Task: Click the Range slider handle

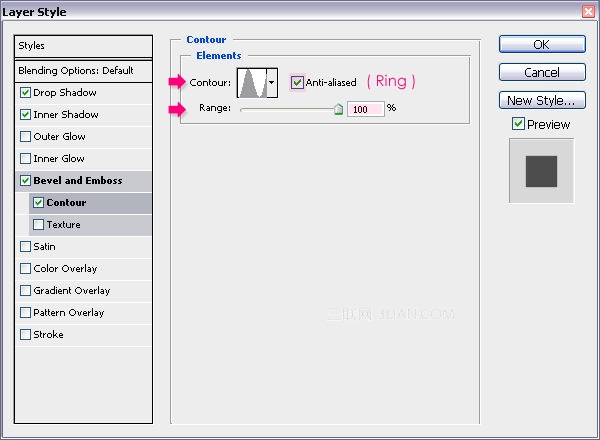Action: click(338, 109)
